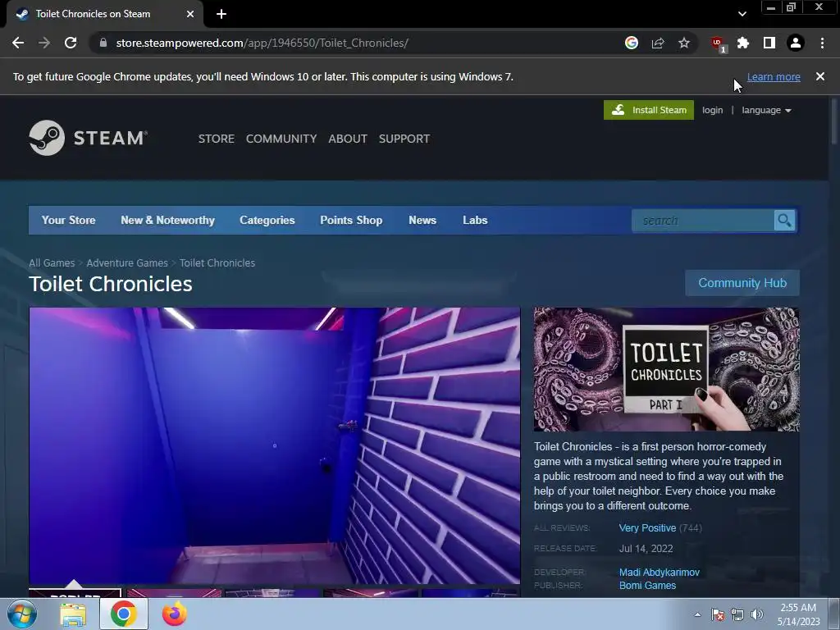Dismiss the Chrome update notification bar

pos(820,76)
